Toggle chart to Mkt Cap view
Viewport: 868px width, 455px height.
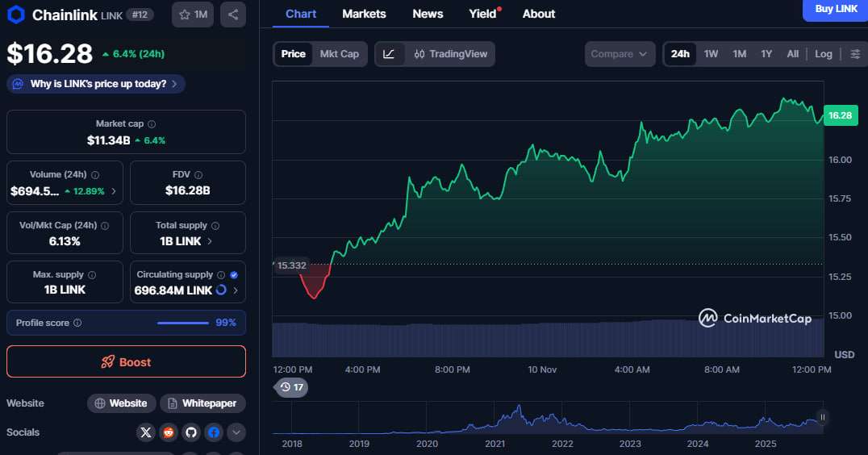(339, 54)
